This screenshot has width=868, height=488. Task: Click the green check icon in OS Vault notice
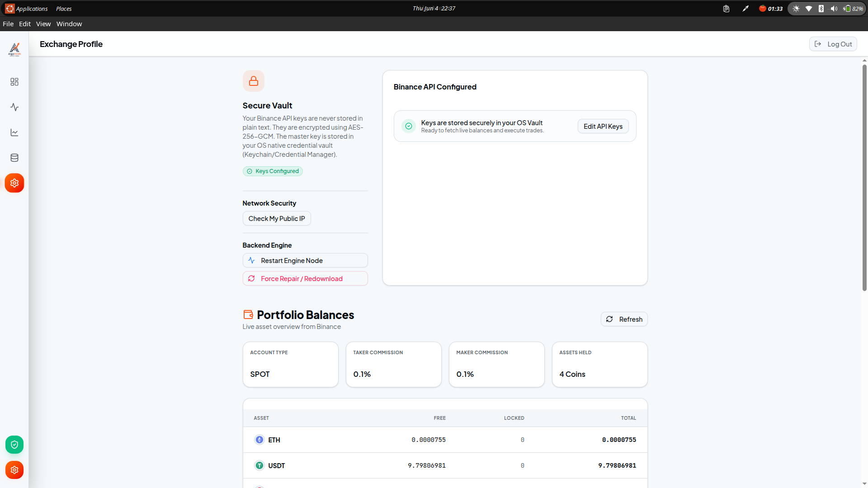click(409, 126)
